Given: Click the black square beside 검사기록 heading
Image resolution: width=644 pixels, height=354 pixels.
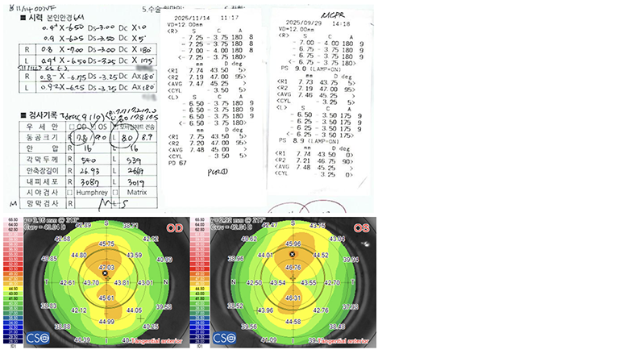Looking at the screenshot, I should (23, 115).
